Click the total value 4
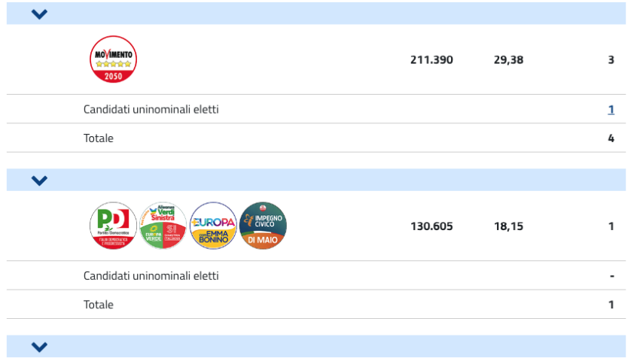This screenshot has height=364, width=637. [611, 138]
